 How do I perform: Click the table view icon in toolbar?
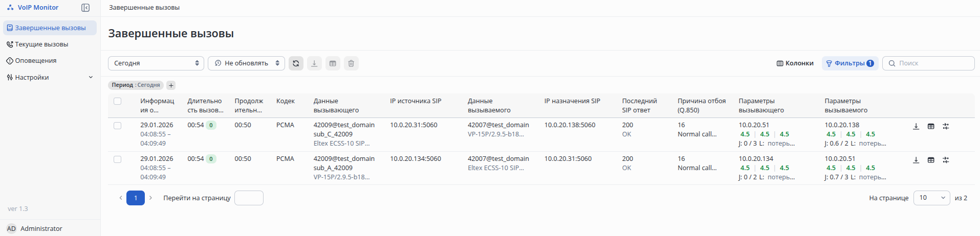(333, 63)
